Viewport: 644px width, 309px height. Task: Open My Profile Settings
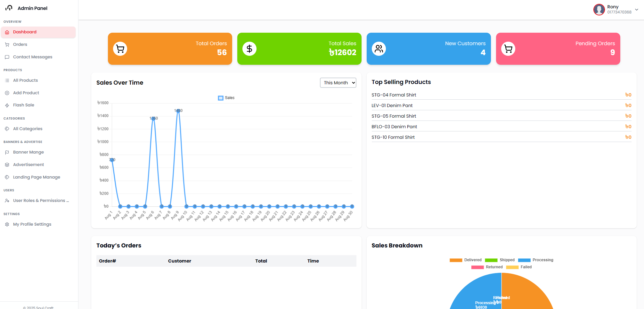point(38,224)
